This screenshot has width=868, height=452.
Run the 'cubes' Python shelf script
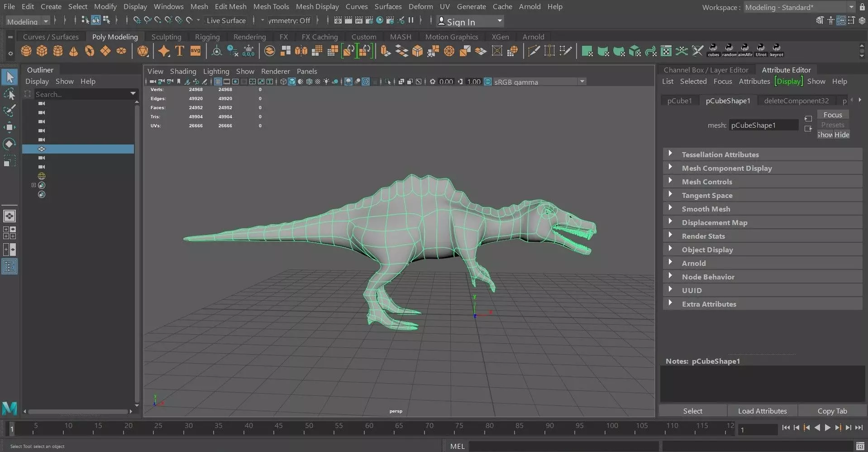(x=713, y=50)
